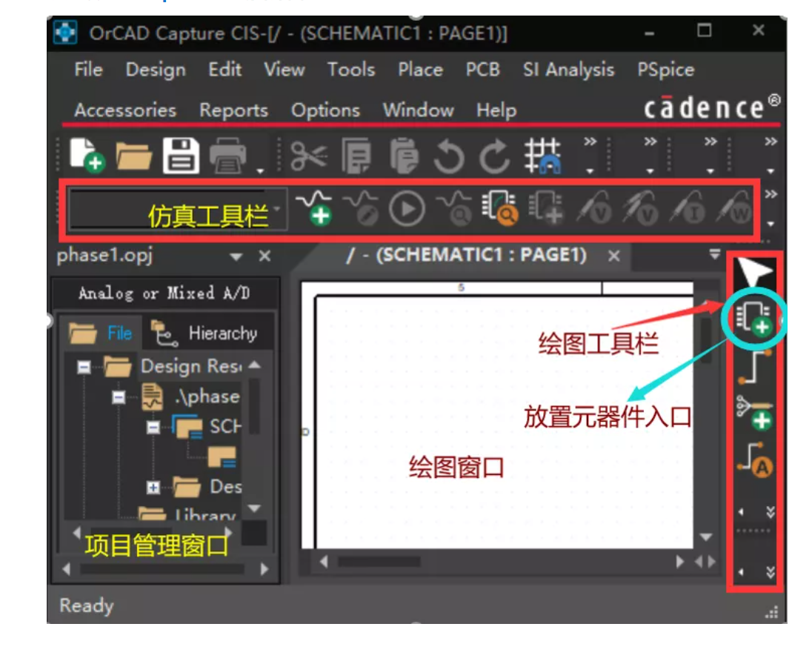Toggle snap to grid magnet icon
The image size is (812, 661).
point(543,156)
